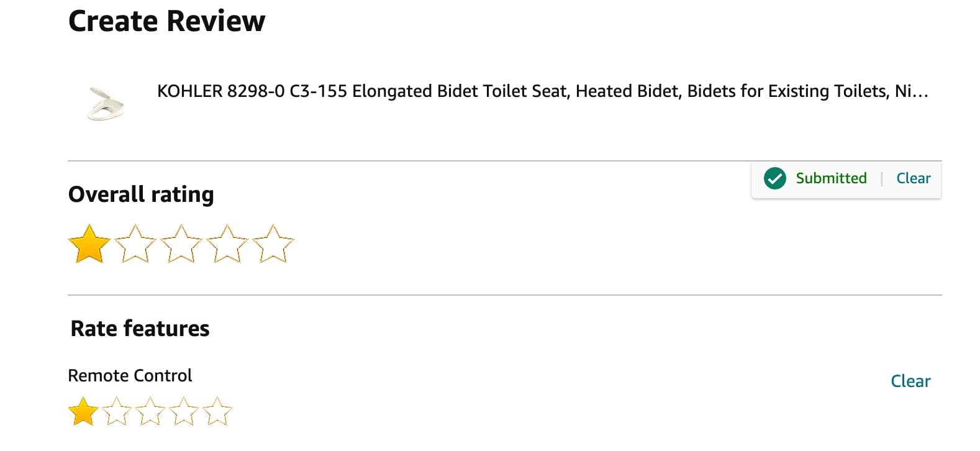Set overall rating to four stars
Viewport: 980px width, 451px height.
tap(227, 244)
